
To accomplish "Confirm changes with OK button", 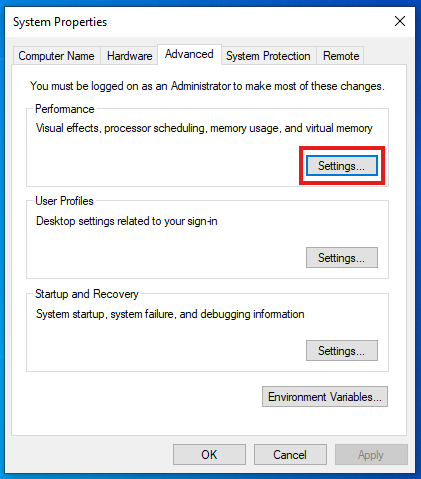I will click(x=209, y=454).
